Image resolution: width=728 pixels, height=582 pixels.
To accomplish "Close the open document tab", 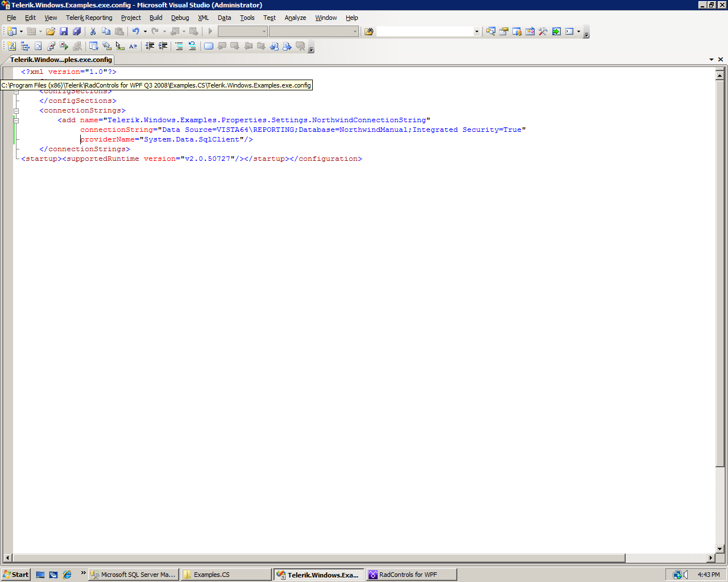I will [721, 59].
